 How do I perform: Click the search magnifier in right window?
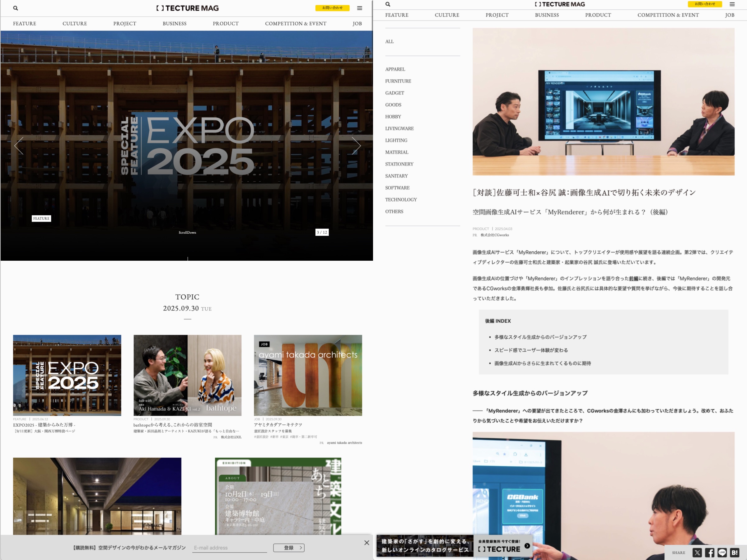click(x=388, y=4)
